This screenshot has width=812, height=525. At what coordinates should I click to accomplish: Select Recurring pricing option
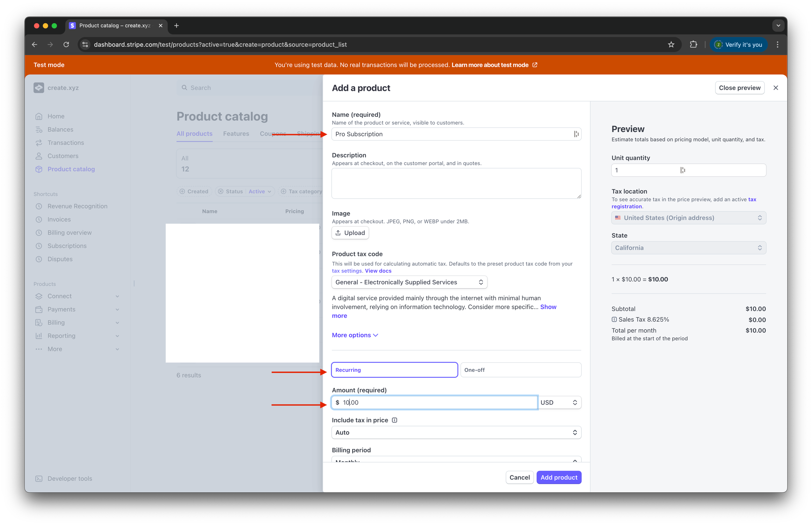(394, 370)
